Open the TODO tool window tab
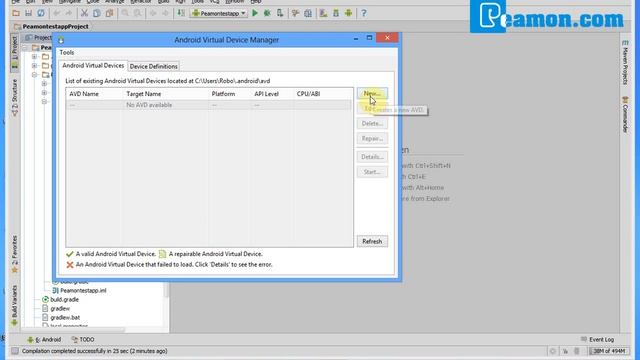 click(83, 340)
